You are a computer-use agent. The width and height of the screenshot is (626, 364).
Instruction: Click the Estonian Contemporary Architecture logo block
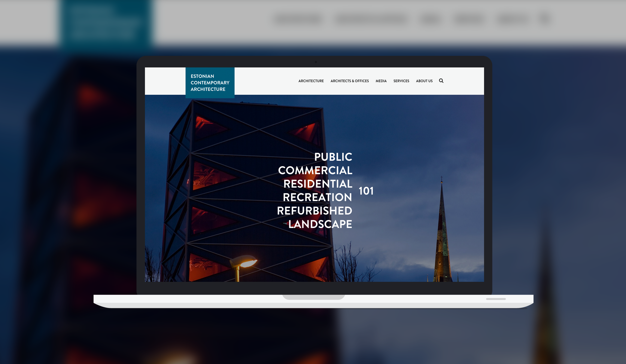pos(210,83)
